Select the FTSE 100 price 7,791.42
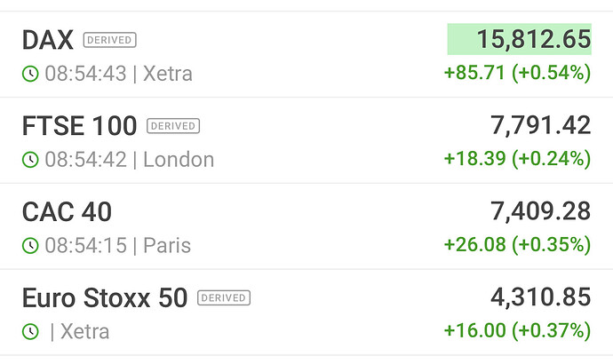Screen dimensions: 613x364 (540, 126)
